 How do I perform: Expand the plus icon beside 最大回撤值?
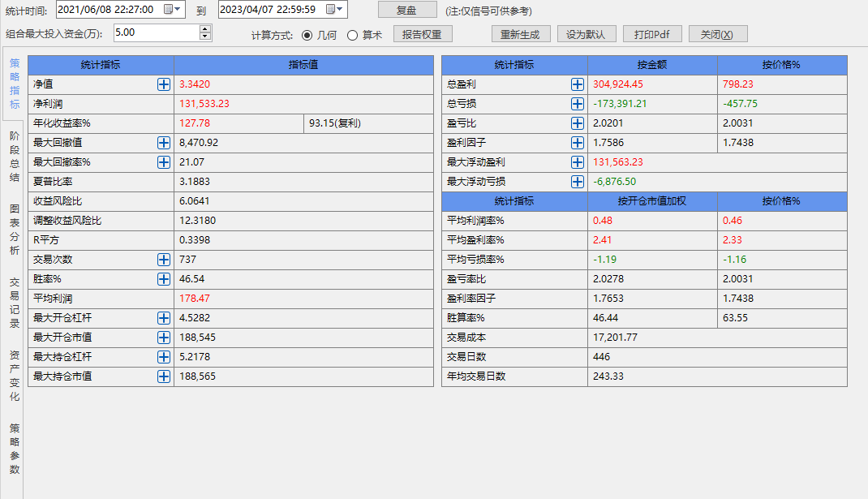pyautogui.click(x=163, y=142)
